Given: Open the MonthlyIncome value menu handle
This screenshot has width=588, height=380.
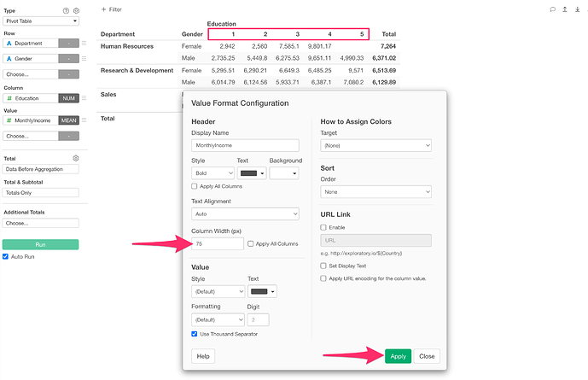Looking at the screenshot, I should [84, 120].
